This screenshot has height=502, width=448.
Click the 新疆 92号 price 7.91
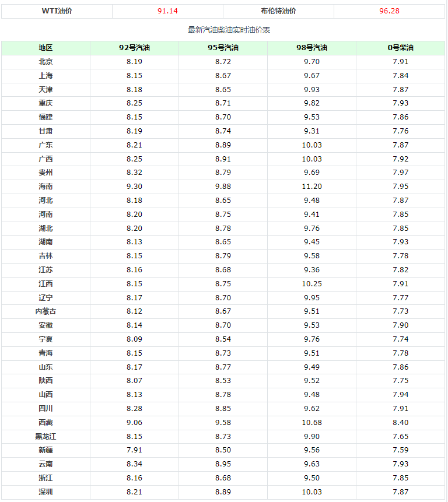point(134,450)
